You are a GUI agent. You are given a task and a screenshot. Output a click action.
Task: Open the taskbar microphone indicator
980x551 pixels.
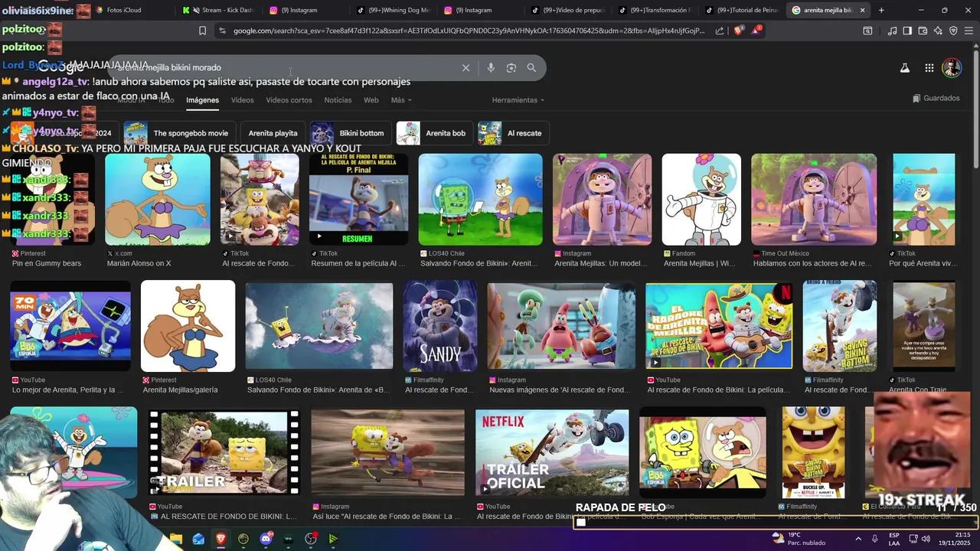(x=874, y=539)
